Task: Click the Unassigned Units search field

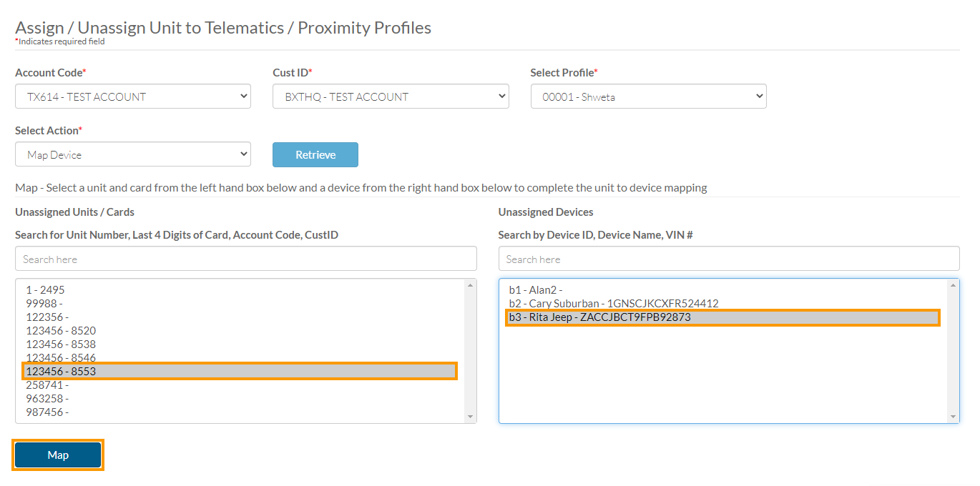Action: [246, 258]
